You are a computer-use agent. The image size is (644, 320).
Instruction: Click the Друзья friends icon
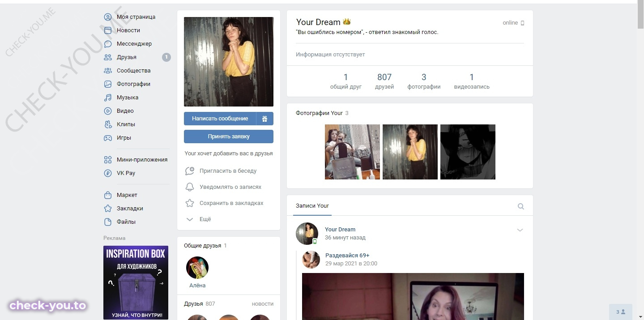pyautogui.click(x=108, y=57)
